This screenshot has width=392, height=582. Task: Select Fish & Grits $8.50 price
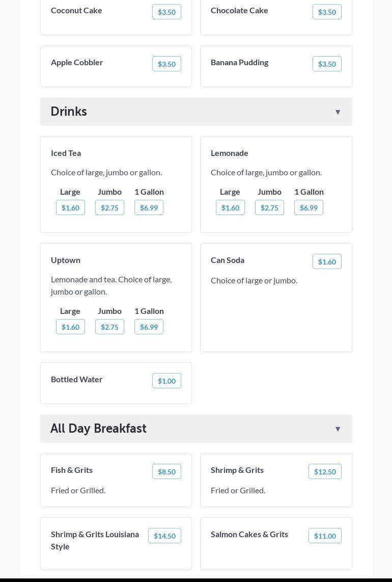[x=166, y=471]
